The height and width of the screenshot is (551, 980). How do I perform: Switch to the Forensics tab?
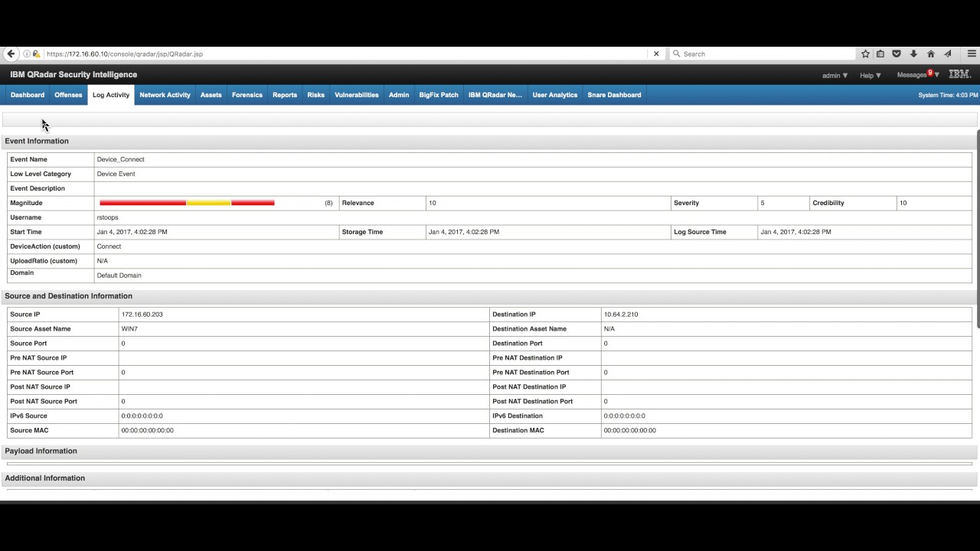tap(247, 95)
